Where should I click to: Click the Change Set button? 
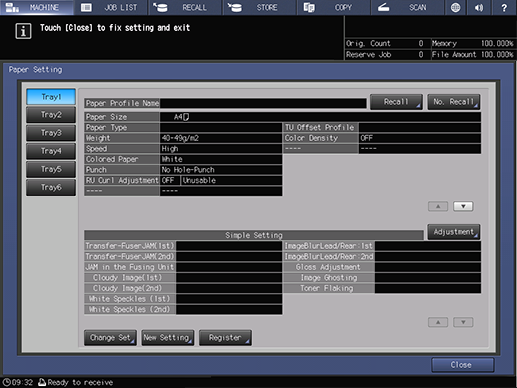tap(110, 338)
